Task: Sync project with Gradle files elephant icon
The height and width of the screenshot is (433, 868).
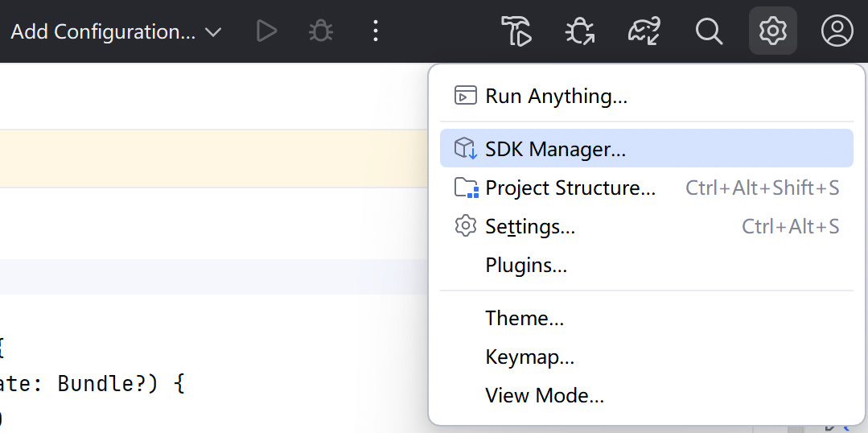Action: click(x=644, y=32)
